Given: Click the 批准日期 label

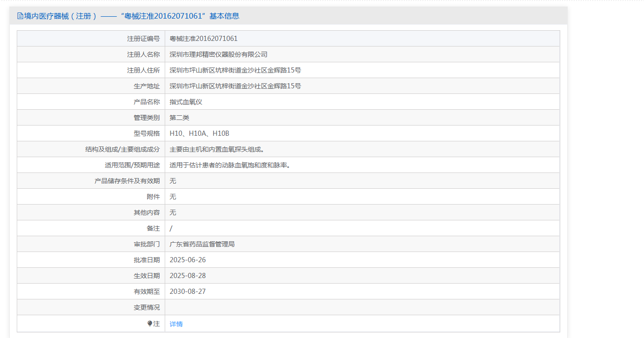Looking at the screenshot, I should pyautogui.click(x=147, y=260).
